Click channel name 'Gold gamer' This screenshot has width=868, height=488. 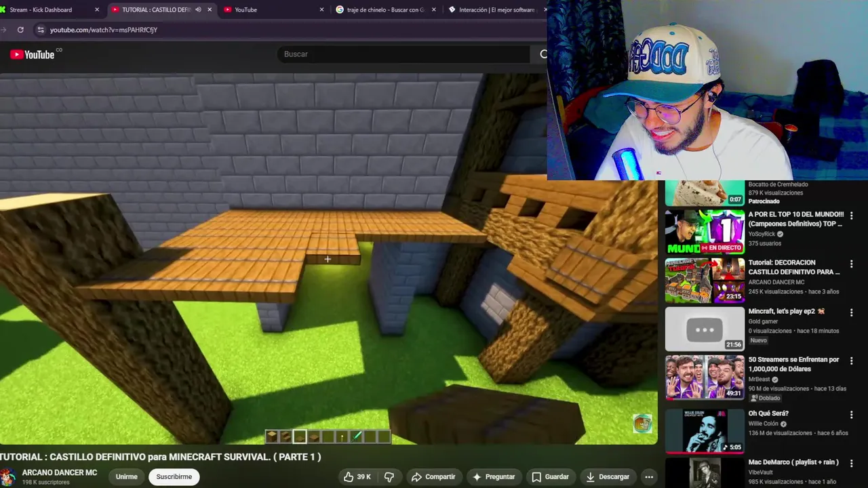coord(764,321)
